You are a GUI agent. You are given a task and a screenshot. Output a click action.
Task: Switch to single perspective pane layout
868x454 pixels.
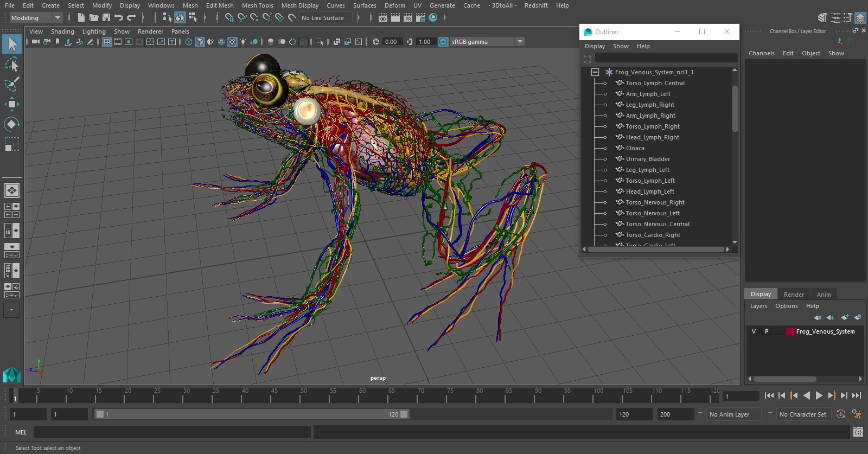(x=12, y=190)
